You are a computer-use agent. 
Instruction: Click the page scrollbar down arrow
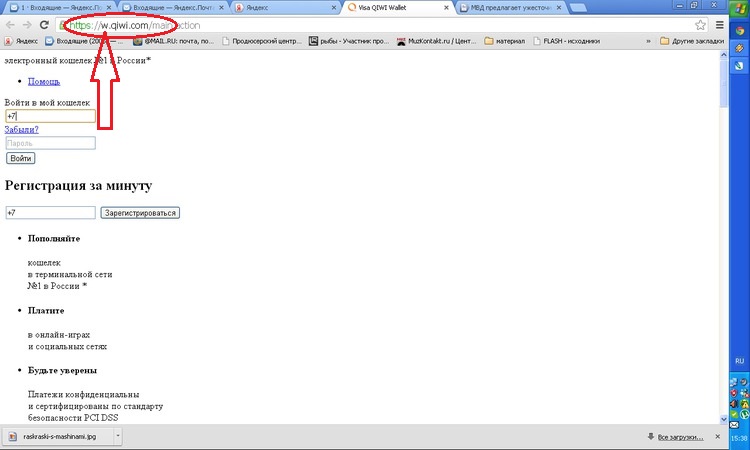pyautogui.click(x=723, y=419)
